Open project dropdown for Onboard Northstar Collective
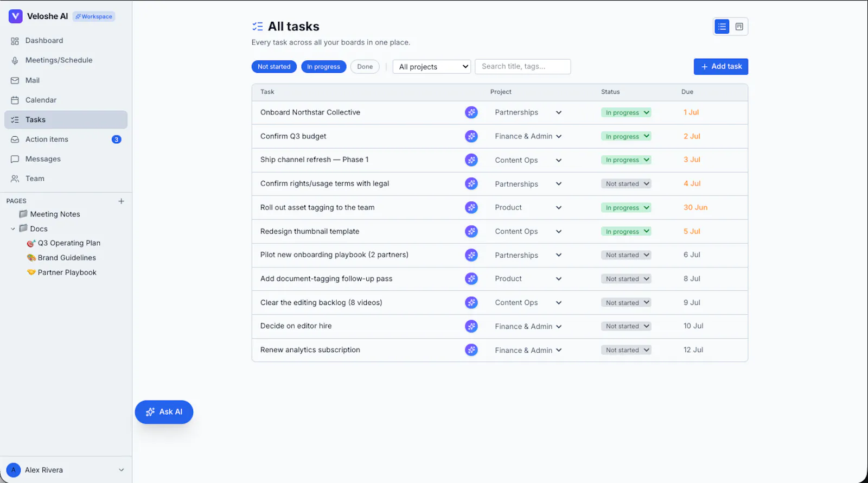868x483 pixels. (x=528, y=112)
